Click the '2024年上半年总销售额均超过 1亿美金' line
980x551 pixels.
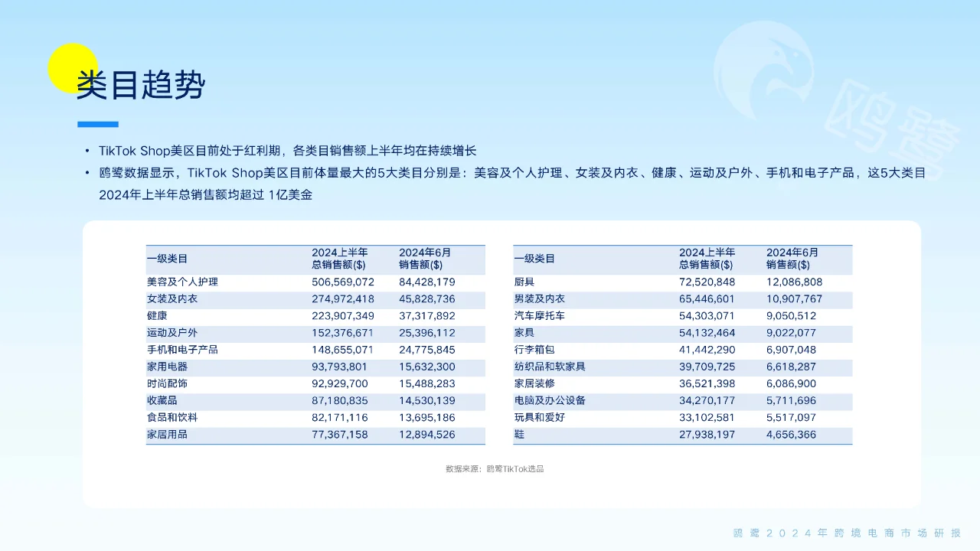[206, 195]
